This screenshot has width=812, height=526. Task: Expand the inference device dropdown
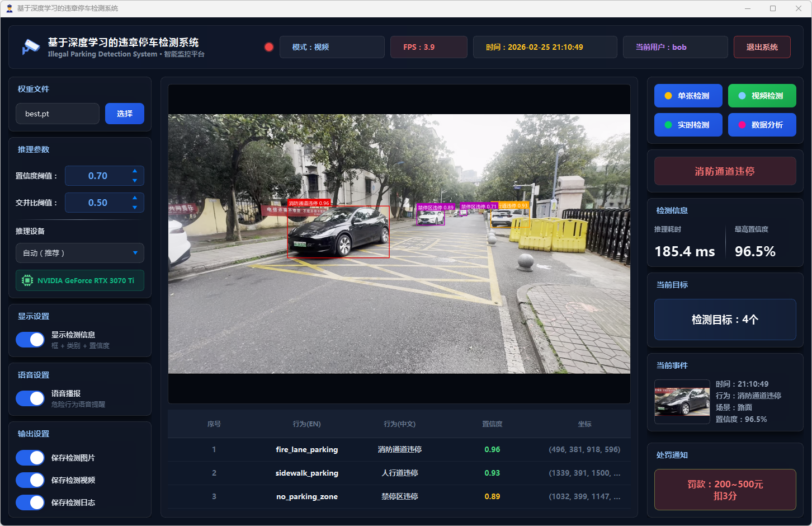coord(80,253)
